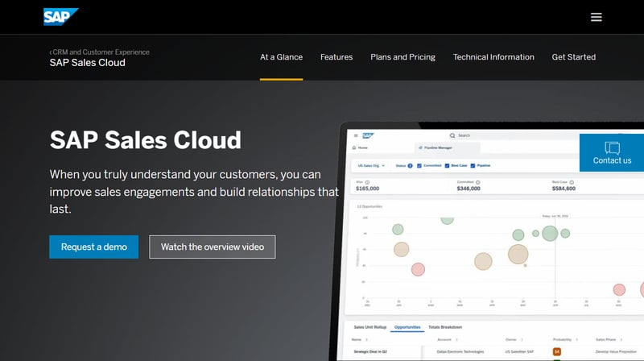The height and width of the screenshot is (361, 644).
Task: Select the Opportunities tab in dashboard
Action: click(x=407, y=327)
